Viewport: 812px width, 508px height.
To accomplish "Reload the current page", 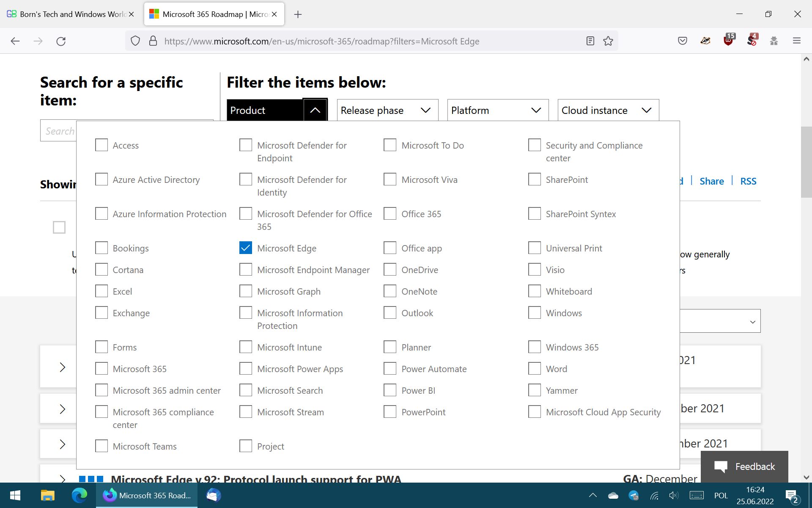I will tap(61, 41).
